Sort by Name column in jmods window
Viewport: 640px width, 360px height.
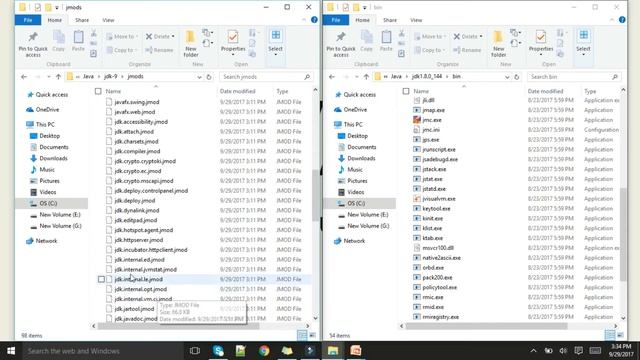click(x=113, y=91)
